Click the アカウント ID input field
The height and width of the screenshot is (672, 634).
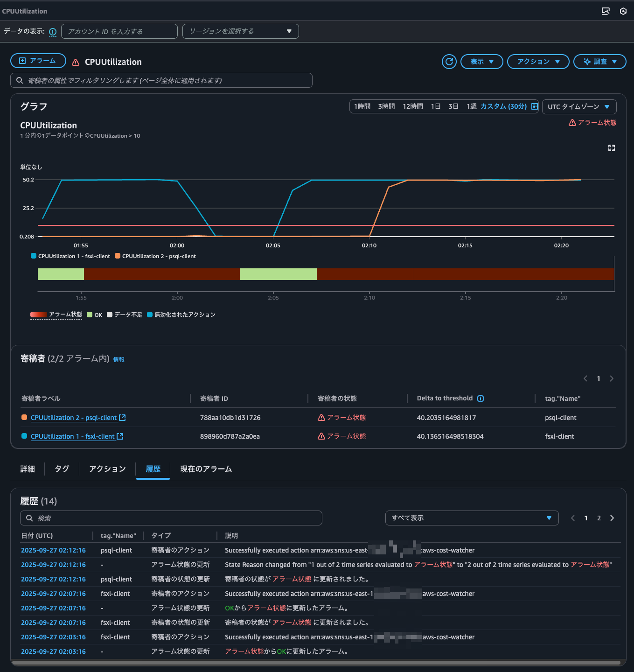(x=119, y=31)
